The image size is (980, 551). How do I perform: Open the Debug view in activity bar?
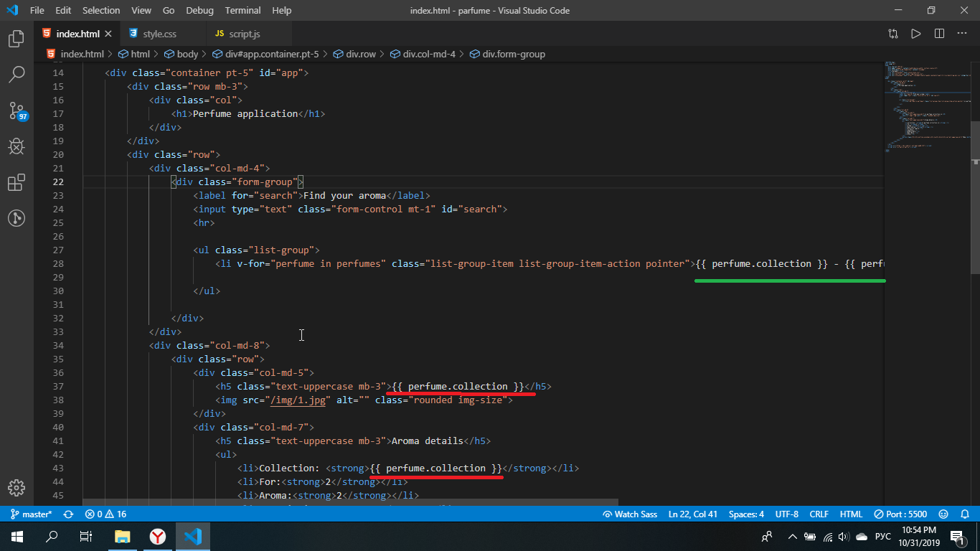(17, 146)
